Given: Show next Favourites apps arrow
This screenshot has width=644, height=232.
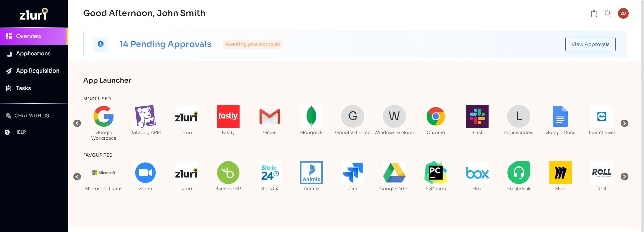Looking at the screenshot, I should click(x=624, y=177).
